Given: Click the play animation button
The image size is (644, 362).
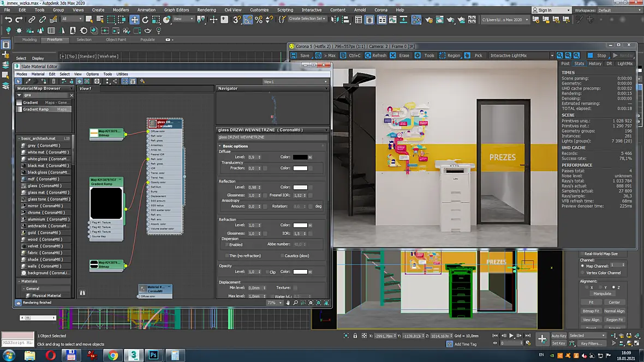Looking at the screenshot, I should (511, 336).
